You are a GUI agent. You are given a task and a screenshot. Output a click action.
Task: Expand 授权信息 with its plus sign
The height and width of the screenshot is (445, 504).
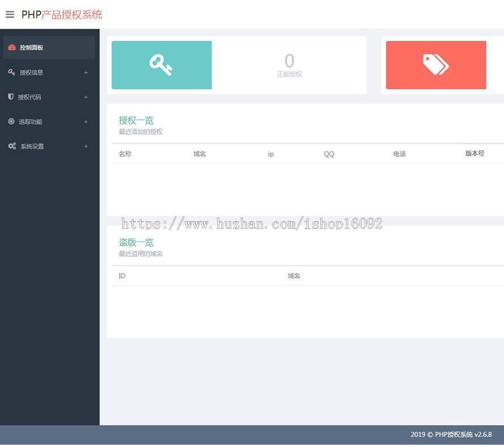[86, 73]
